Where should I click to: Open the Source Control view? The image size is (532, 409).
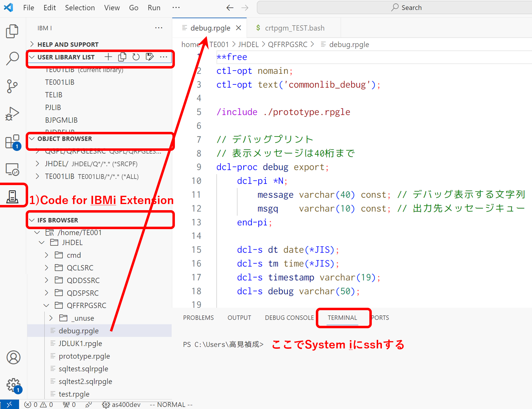click(12, 86)
